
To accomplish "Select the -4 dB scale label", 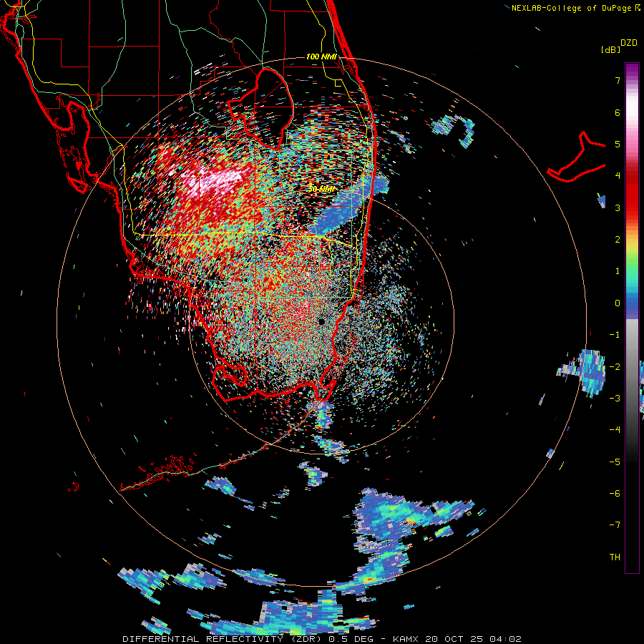I will pos(615,429).
